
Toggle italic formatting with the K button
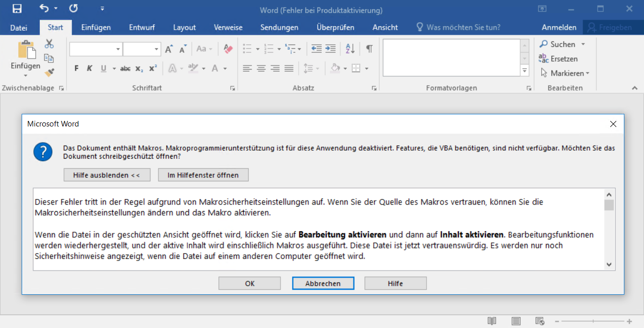(x=90, y=69)
